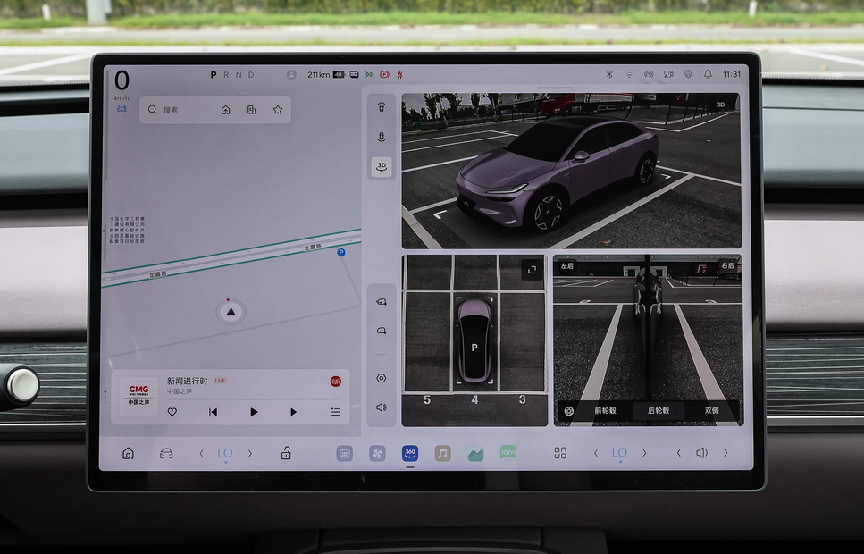The width and height of the screenshot is (864, 554).
Task: Open the media playlist icon
Action: (335, 412)
